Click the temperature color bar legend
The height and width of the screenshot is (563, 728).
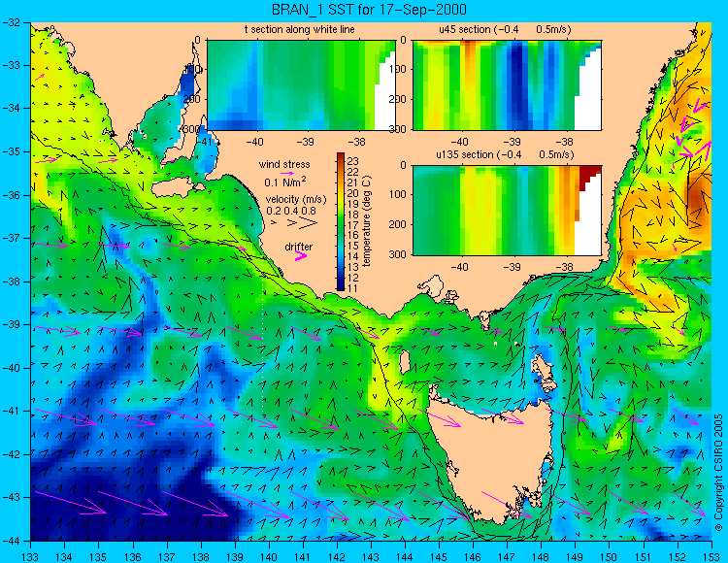tap(341, 222)
